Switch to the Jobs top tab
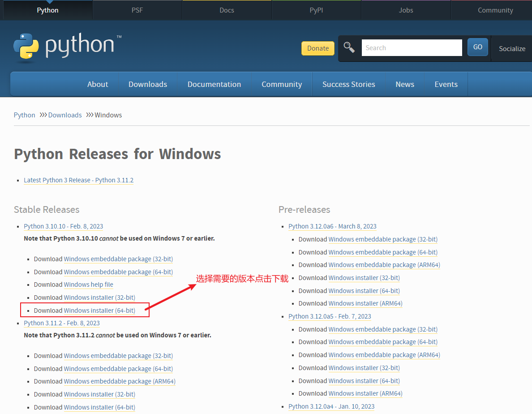The height and width of the screenshot is (414, 532). (406, 10)
